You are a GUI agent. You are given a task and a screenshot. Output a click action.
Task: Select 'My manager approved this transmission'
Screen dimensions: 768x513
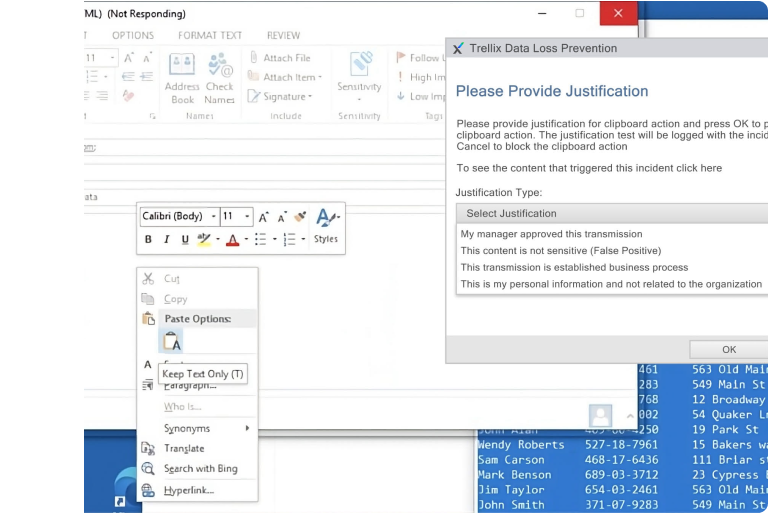(x=551, y=234)
